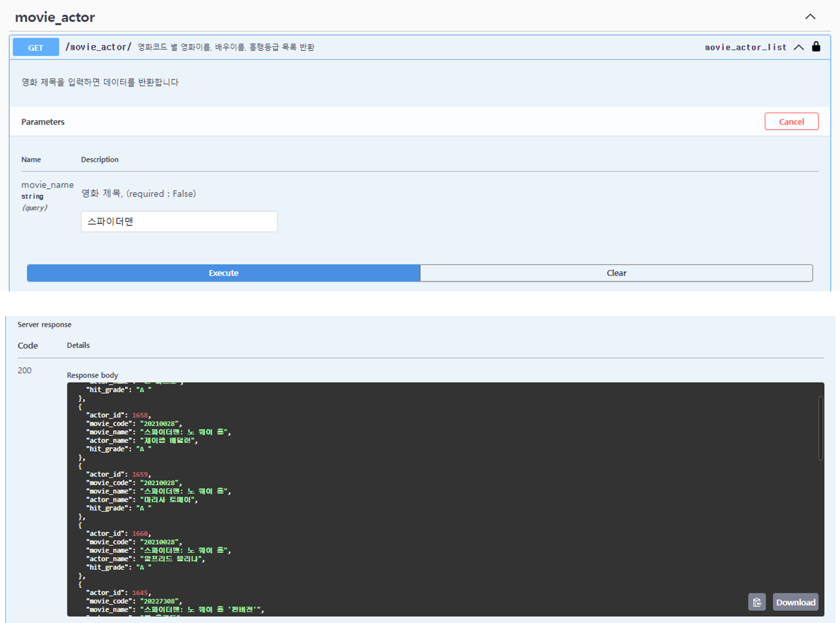Click the Code column header
Image resolution: width=840 pixels, height=623 pixels.
(28, 346)
